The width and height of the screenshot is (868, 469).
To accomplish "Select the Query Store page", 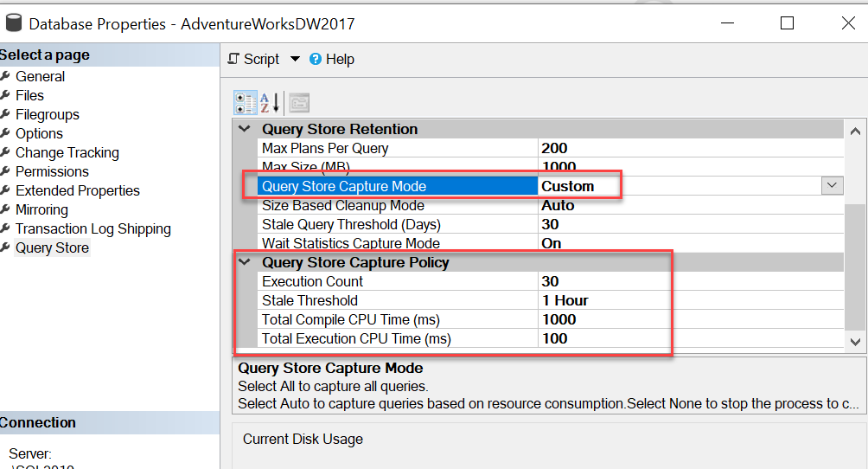I will coord(52,247).
